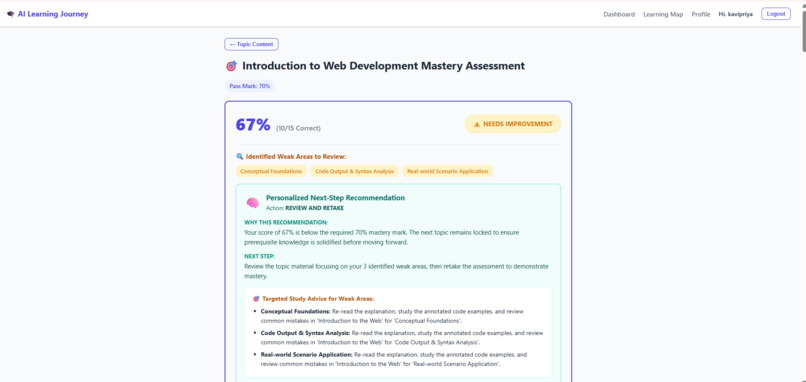Click Personalized Next-Step Recommendation heading
Screen dimensions: 806x382
click(x=335, y=197)
